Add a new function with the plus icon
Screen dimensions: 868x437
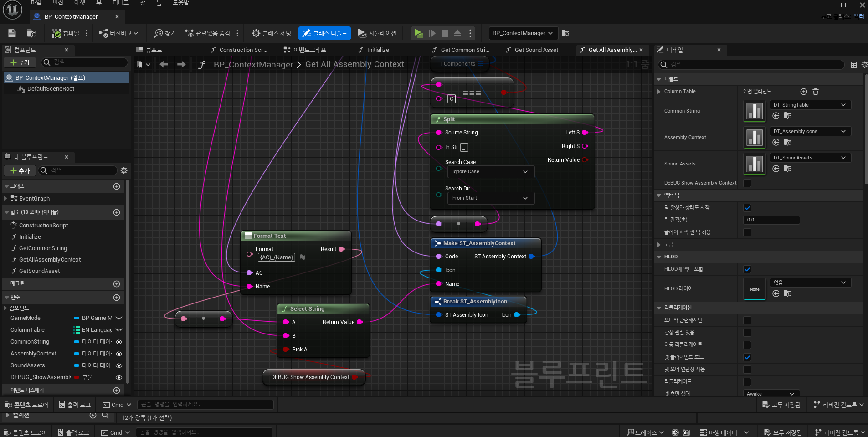[x=117, y=212]
